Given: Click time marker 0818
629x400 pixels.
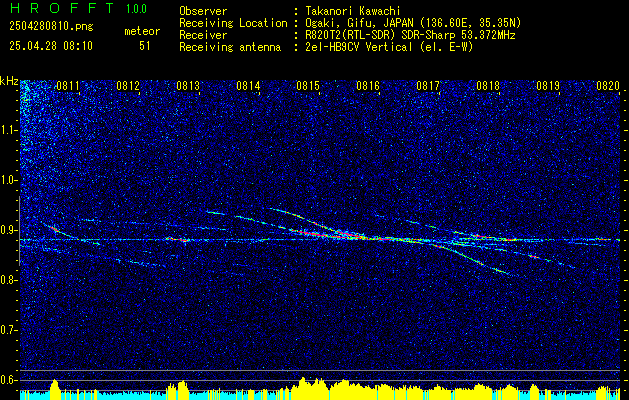Looking at the screenshot, I should coord(488,85).
